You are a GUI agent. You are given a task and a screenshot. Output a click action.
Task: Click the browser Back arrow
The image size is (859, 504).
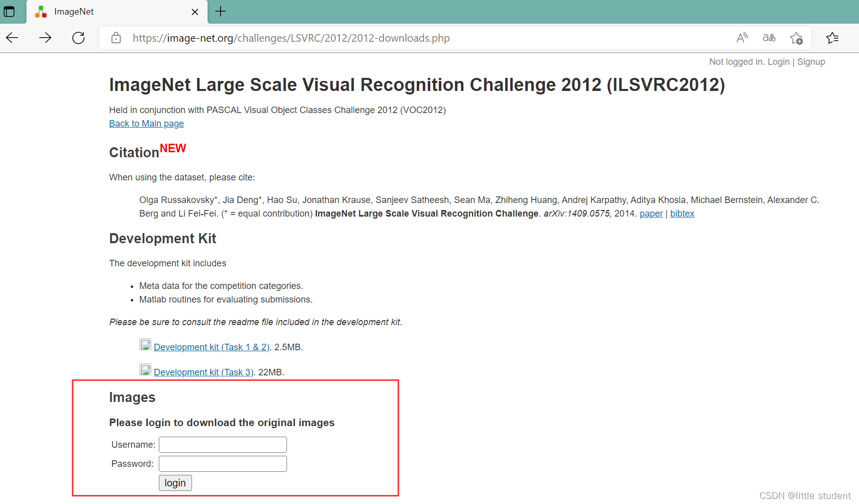coord(12,38)
